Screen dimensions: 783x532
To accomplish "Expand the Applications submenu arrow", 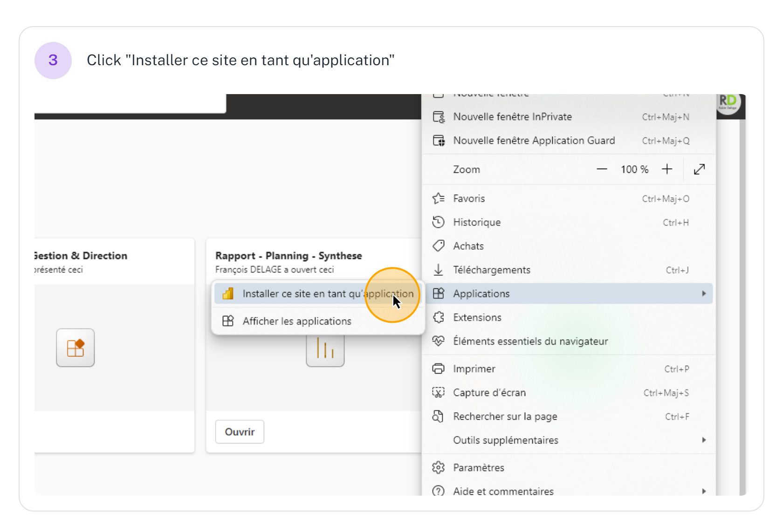I will coord(704,293).
